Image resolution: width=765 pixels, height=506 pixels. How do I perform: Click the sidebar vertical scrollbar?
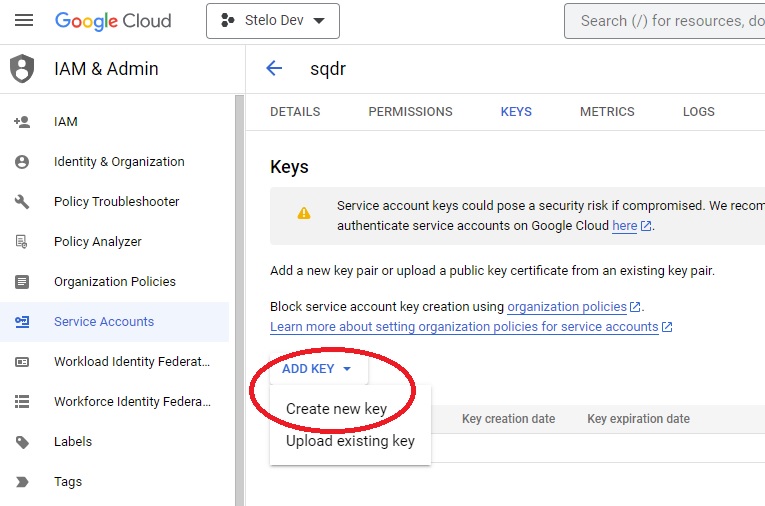(239, 300)
